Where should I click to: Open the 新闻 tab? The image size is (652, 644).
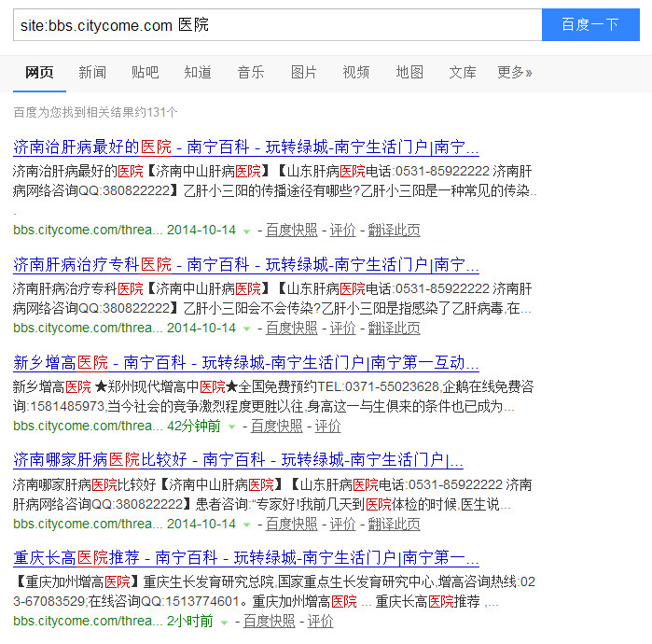point(92,73)
